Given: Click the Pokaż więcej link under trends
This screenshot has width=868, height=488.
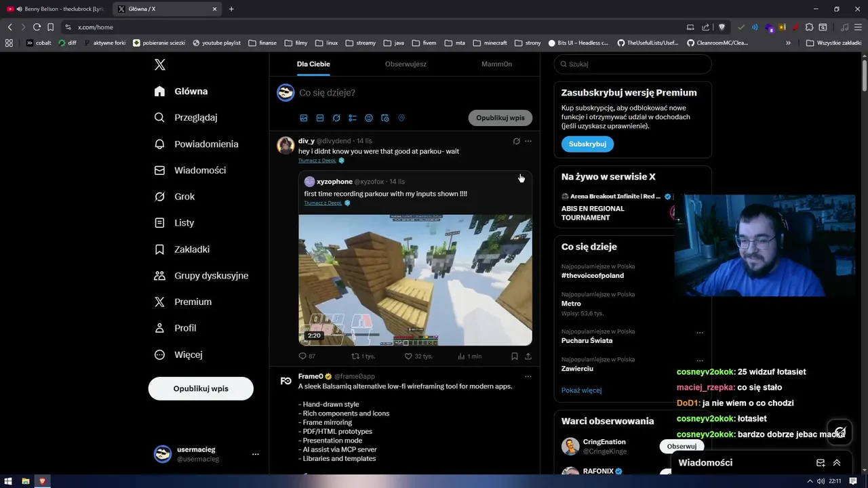Looking at the screenshot, I should (581, 390).
